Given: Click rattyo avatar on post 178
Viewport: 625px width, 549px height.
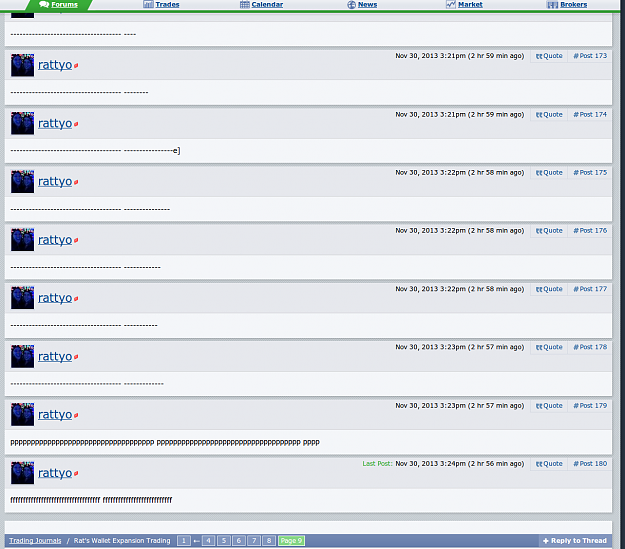Looking at the screenshot, I should 22,356.
